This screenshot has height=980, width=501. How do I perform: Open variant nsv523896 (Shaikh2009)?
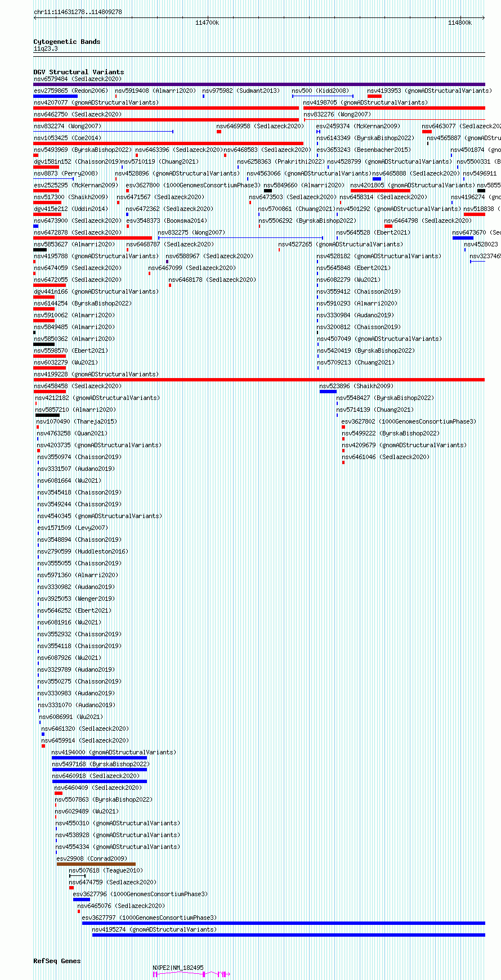pos(356,386)
